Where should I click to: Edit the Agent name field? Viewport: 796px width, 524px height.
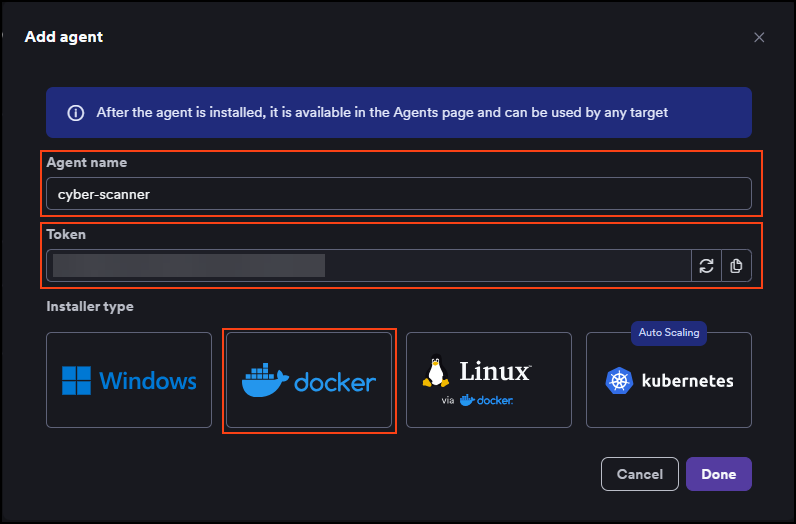(x=399, y=193)
